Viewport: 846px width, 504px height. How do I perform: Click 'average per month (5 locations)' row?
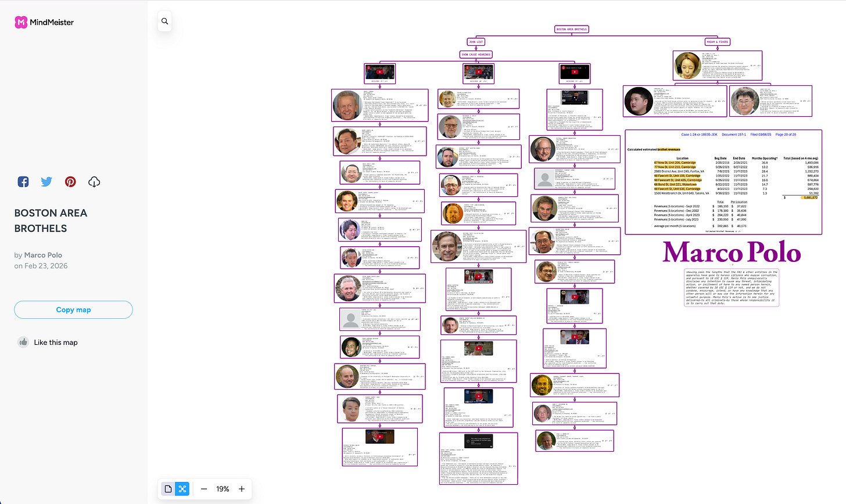675,226
